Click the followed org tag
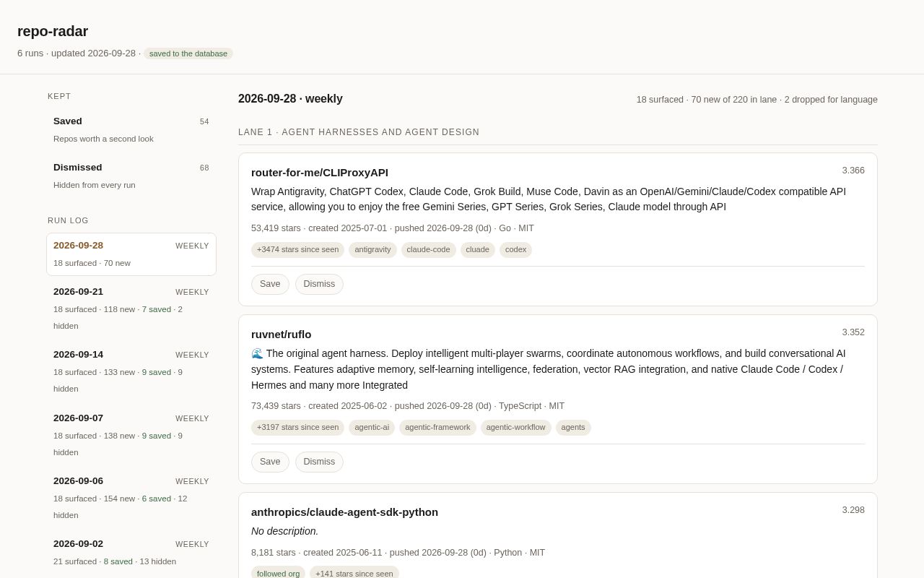Viewport: 924px width, 578px height. [278, 574]
